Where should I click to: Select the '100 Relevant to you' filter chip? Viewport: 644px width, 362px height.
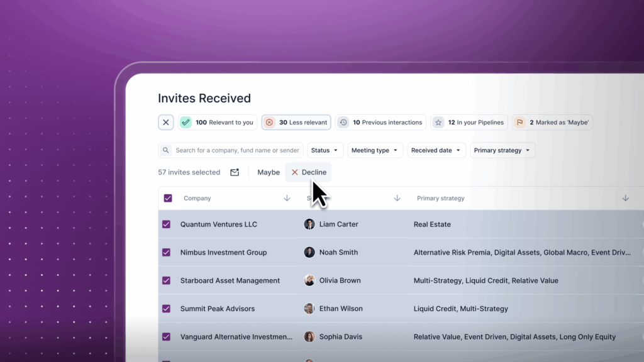click(x=218, y=123)
